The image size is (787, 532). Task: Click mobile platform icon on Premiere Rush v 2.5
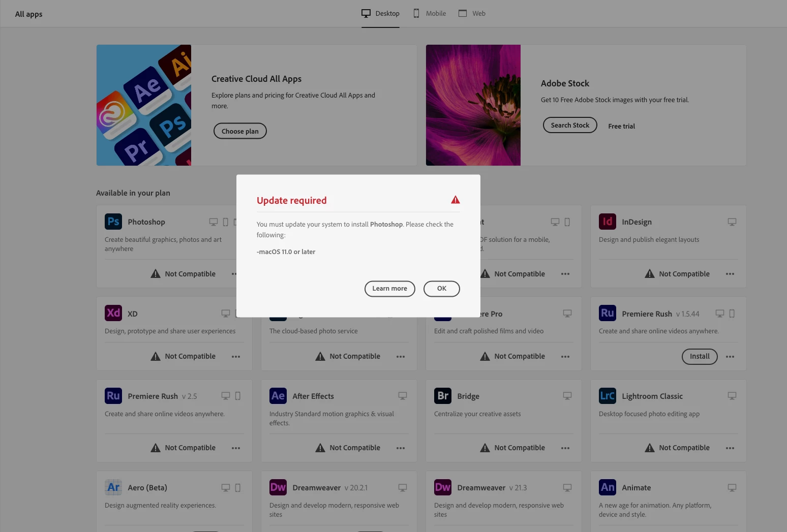click(x=238, y=396)
